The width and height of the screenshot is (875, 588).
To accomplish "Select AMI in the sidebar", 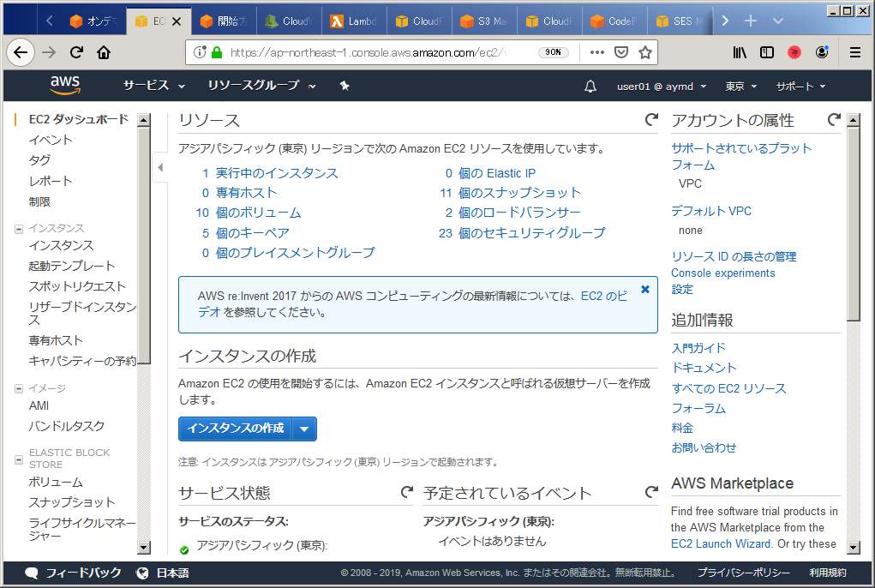I will click(x=39, y=405).
